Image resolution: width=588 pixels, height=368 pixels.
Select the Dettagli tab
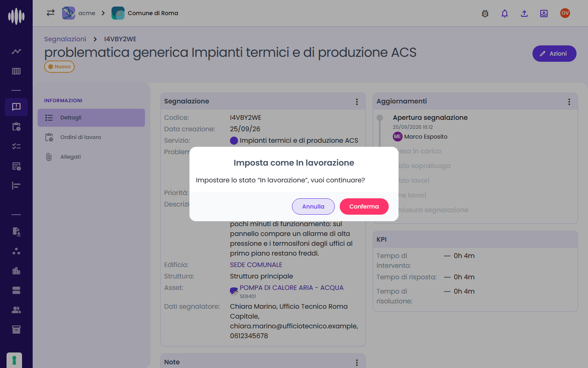pyautogui.click(x=91, y=118)
